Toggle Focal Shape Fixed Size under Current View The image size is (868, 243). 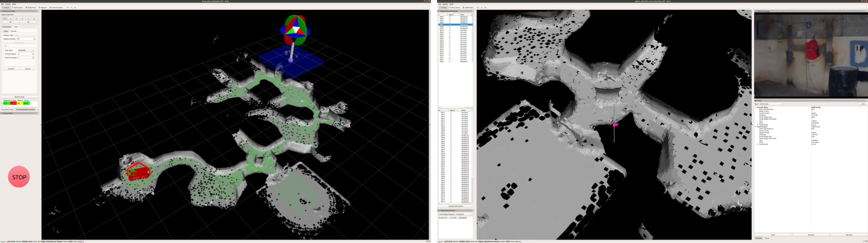[812, 119]
